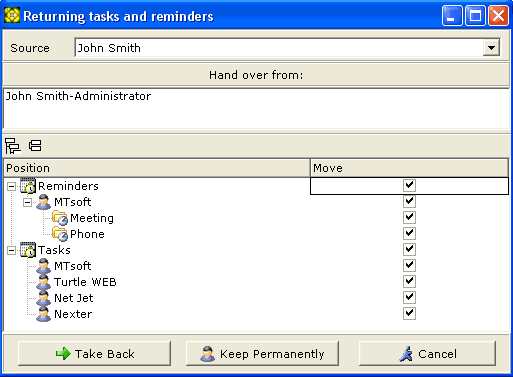
Task: Click the collapse all tree icon
Action: [35, 146]
